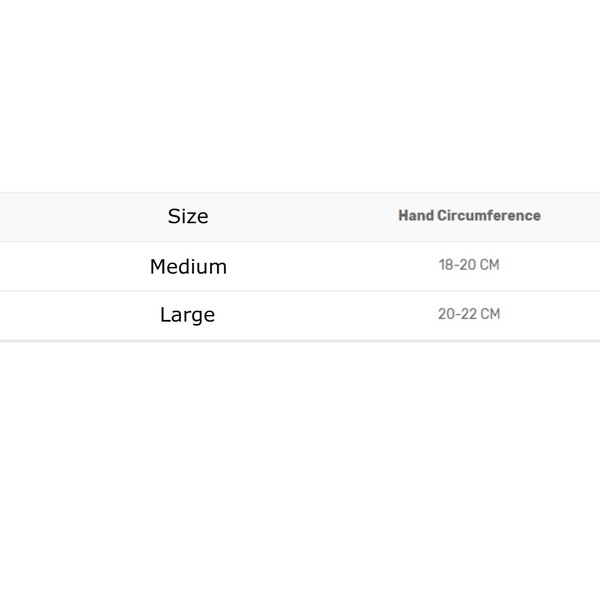Click the word Circumference in header
This screenshot has height=600, width=600.
pos(489,215)
